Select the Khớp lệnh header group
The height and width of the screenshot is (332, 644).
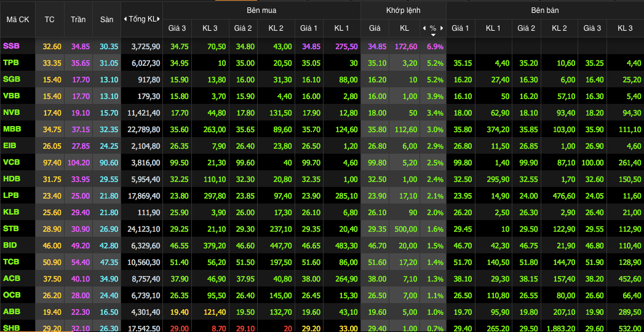(403, 10)
